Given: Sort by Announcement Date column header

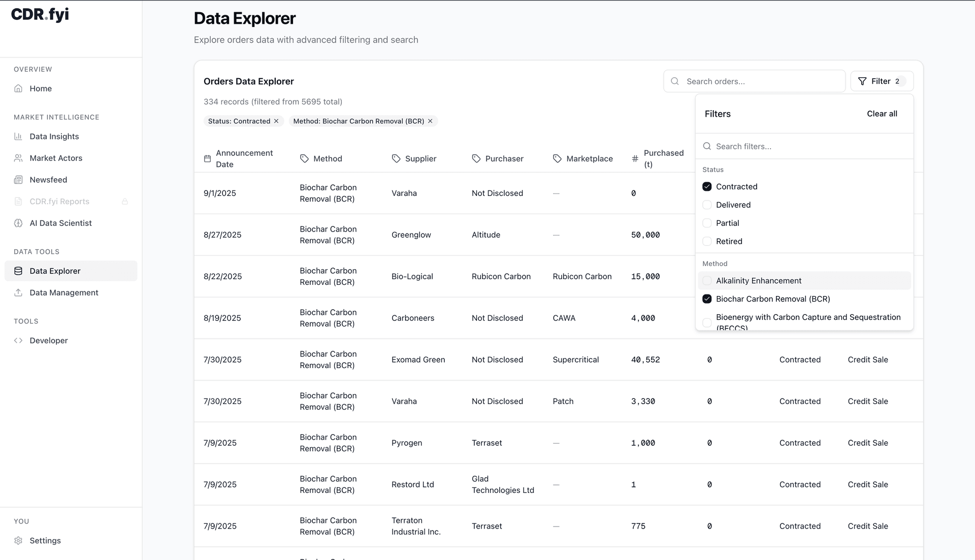Looking at the screenshot, I should [244, 158].
